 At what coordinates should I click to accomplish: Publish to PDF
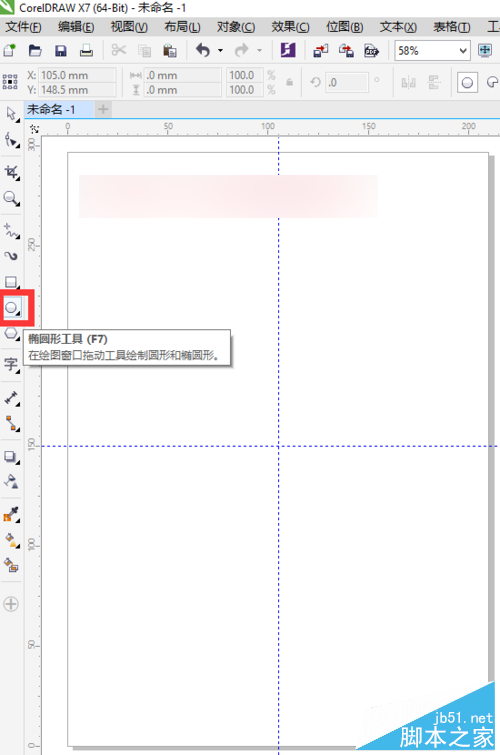point(371,51)
